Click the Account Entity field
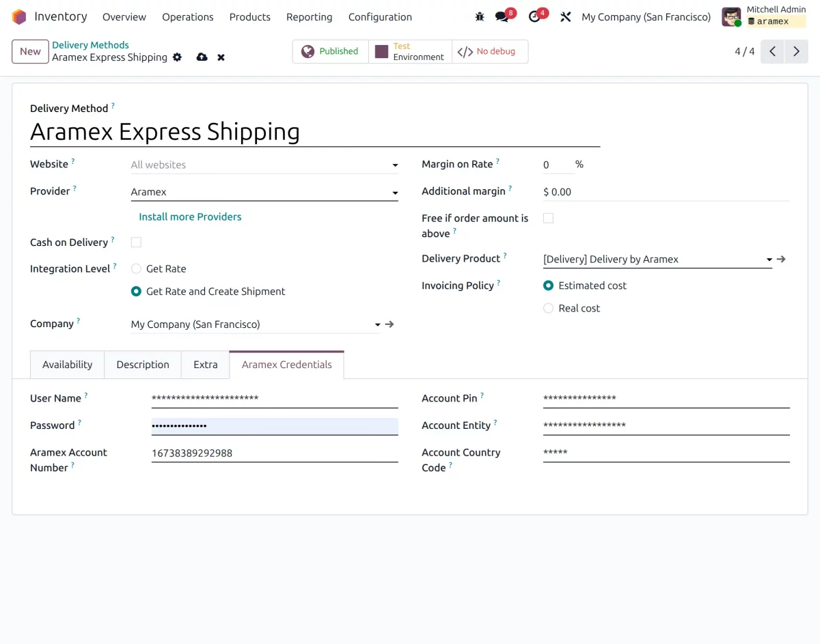Image resolution: width=820 pixels, height=644 pixels. pos(666,426)
